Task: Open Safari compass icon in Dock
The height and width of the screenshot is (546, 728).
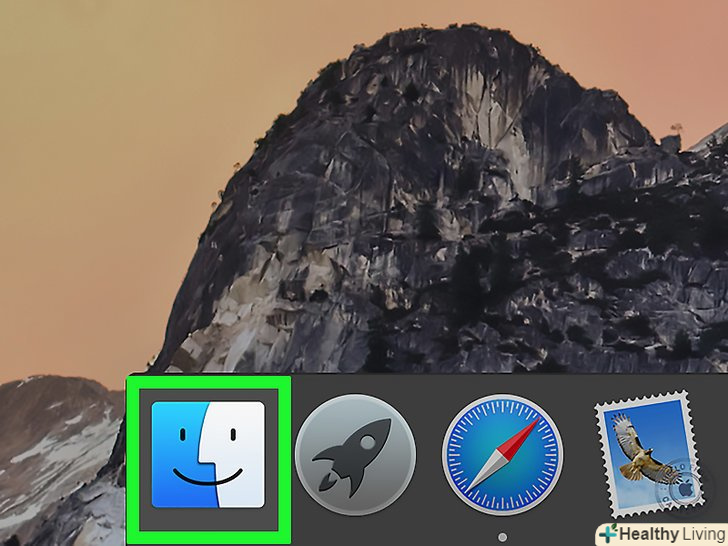Action: point(503,455)
